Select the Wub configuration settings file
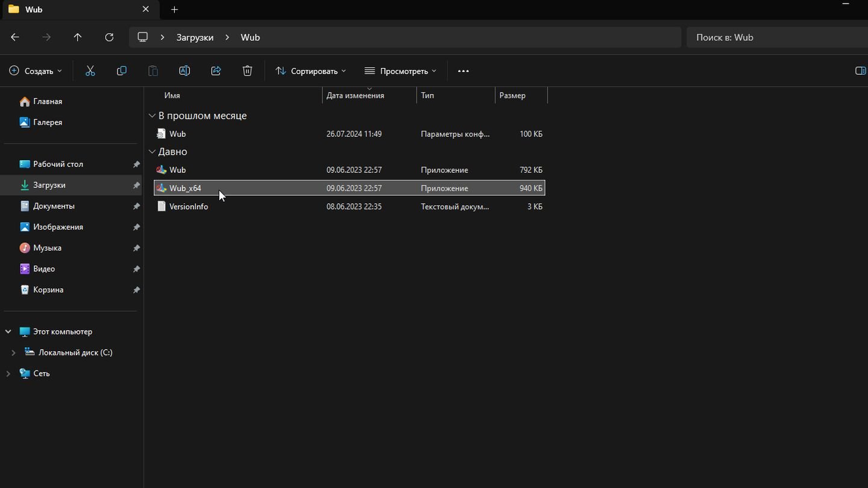 coord(350,134)
